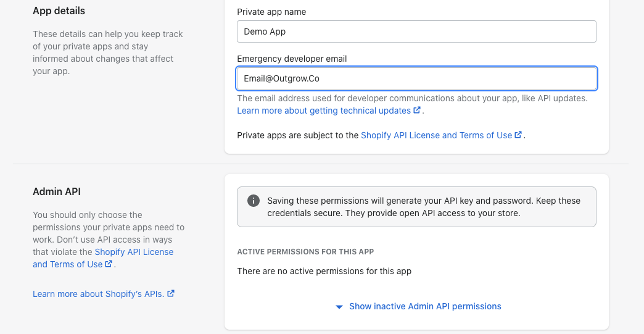Expand 'Show inactive Admin API permissions'
This screenshot has height=334, width=644.
[x=424, y=306]
